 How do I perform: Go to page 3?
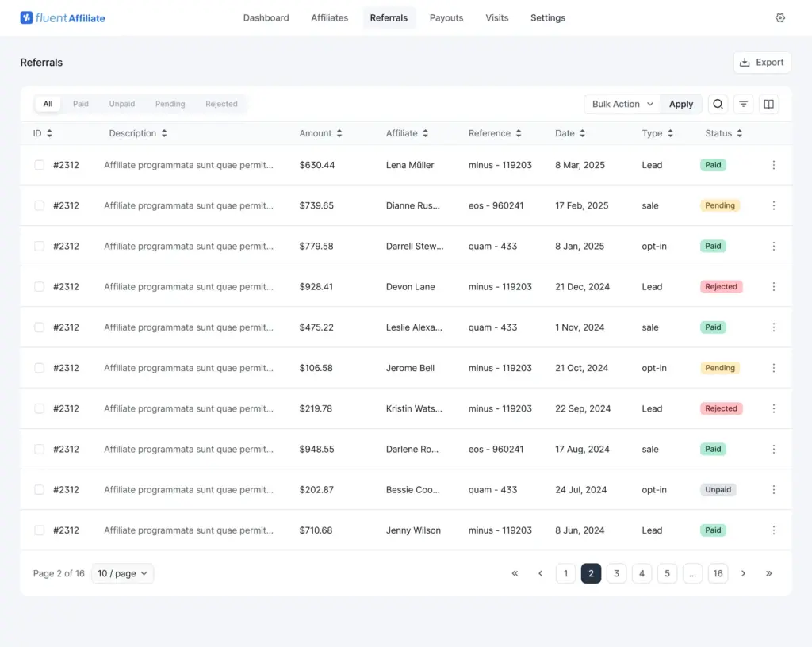point(616,573)
